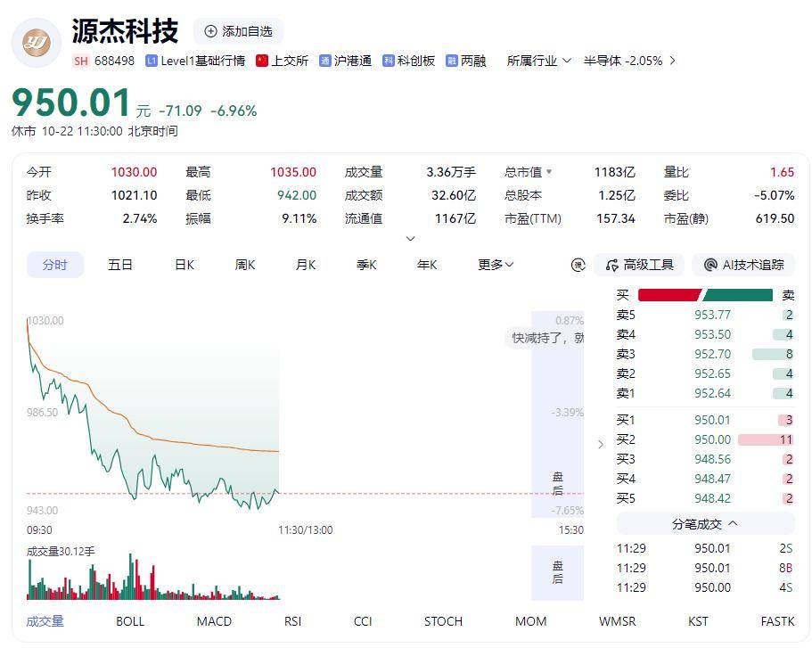Switch to the 月K chart tab

tap(306, 265)
